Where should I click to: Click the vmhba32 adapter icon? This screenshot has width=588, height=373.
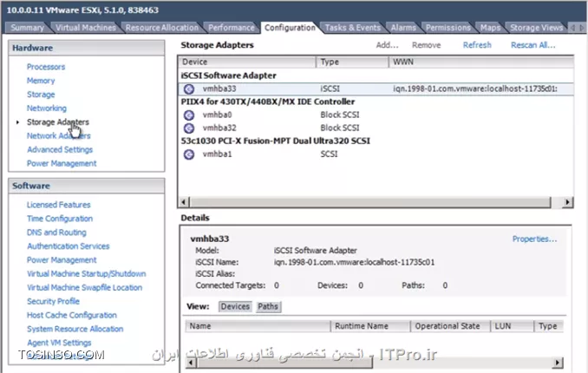tap(189, 128)
